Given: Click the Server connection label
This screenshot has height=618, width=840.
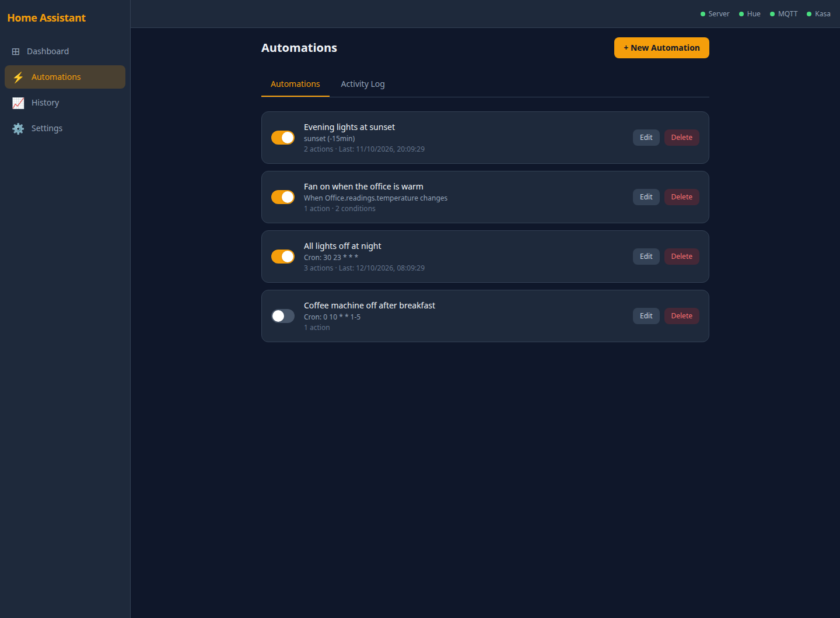Looking at the screenshot, I should point(719,14).
